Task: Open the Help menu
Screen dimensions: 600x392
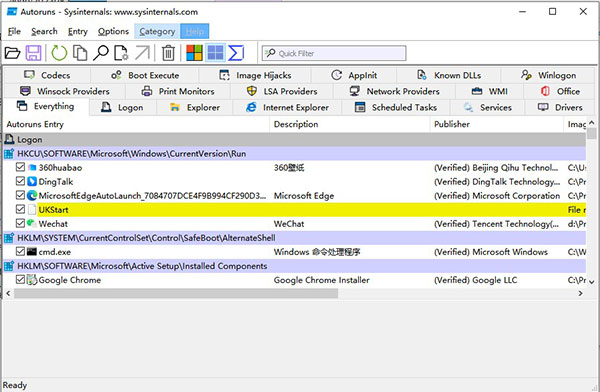Action: point(194,31)
